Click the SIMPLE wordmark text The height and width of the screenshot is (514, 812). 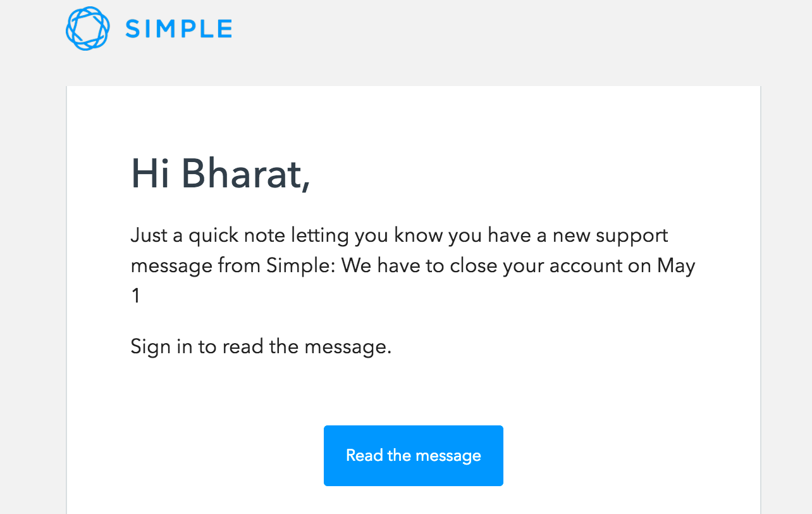click(x=178, y=29)
